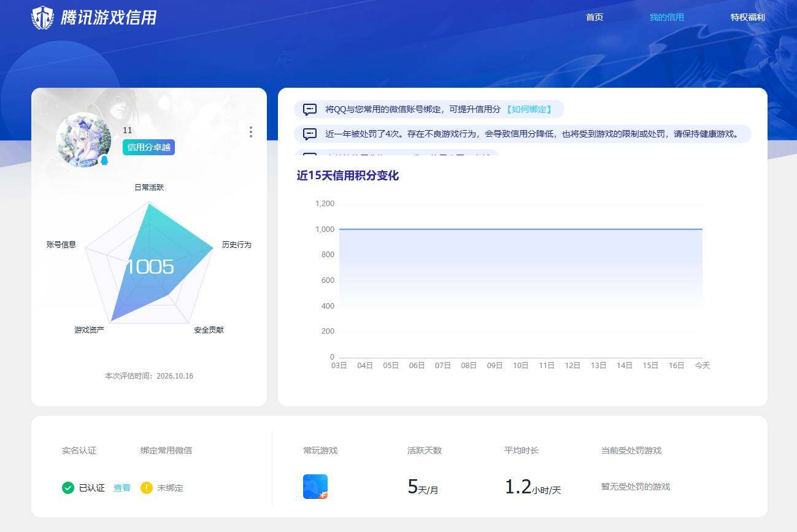Click the 1,000 value on chart y-axis
Screen dimensions: 797x532
click(x=325, y=229)
